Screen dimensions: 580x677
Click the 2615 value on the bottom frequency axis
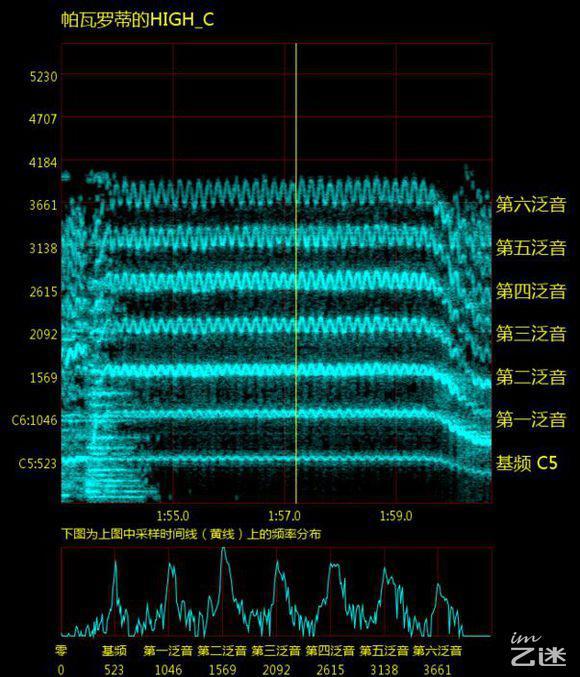[x=330, y=670]
